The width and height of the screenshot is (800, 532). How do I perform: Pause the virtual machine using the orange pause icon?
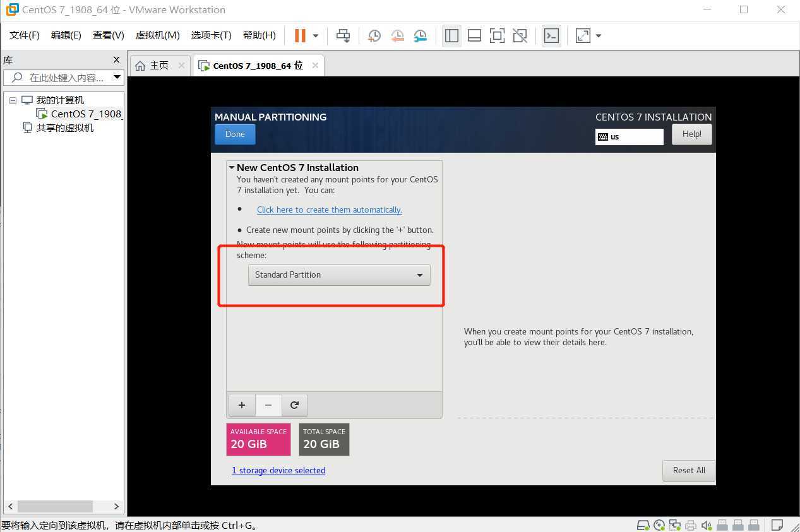tap(300, 35)
